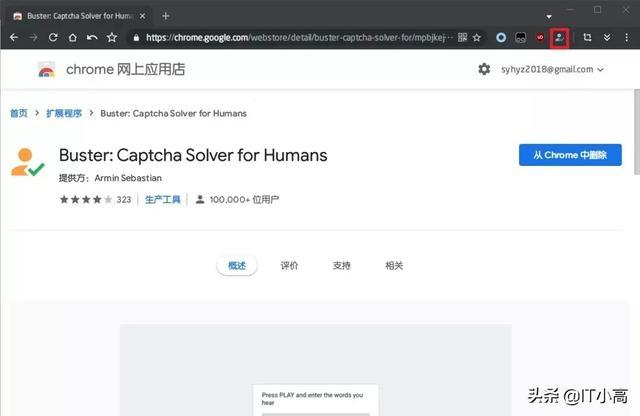This screenshot has width=640, height=416.
Task: Open web store settings gear icon
Action: (484, 69)
